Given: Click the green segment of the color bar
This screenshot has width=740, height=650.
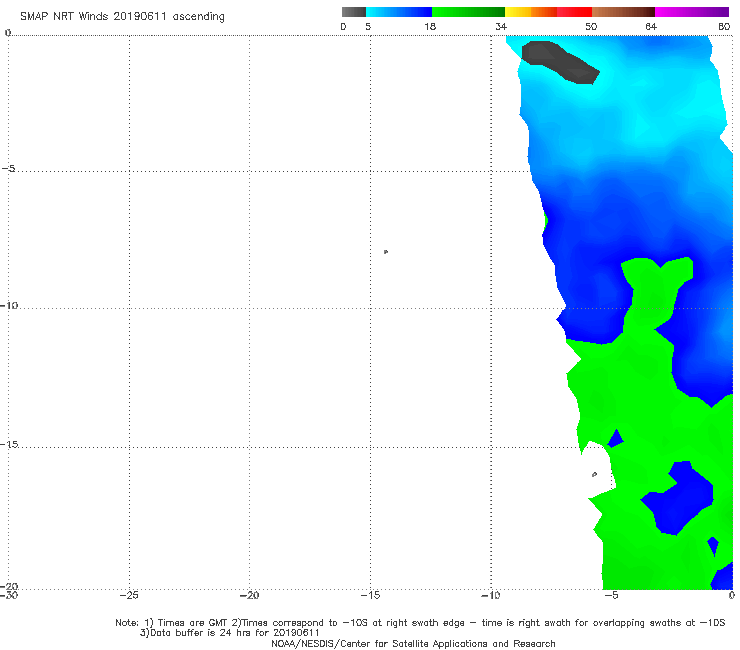Looking at the screenshot, I should (x=468, y=12).
